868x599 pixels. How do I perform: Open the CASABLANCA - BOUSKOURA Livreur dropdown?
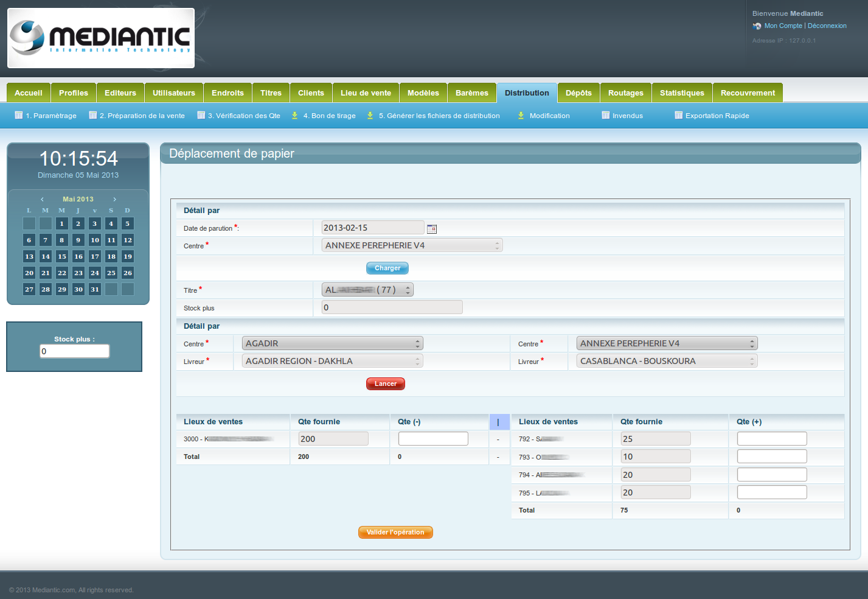[667, 361]
